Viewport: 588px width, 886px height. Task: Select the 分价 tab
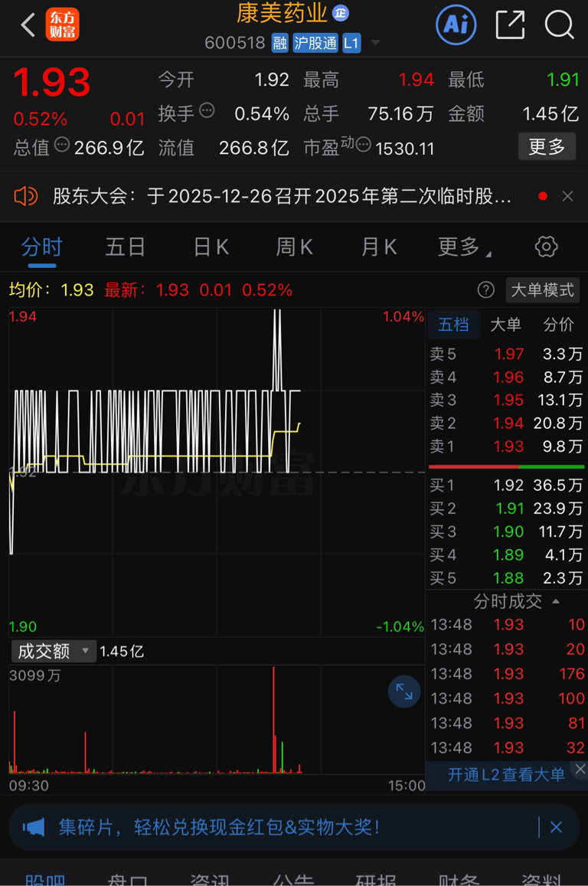559,325
